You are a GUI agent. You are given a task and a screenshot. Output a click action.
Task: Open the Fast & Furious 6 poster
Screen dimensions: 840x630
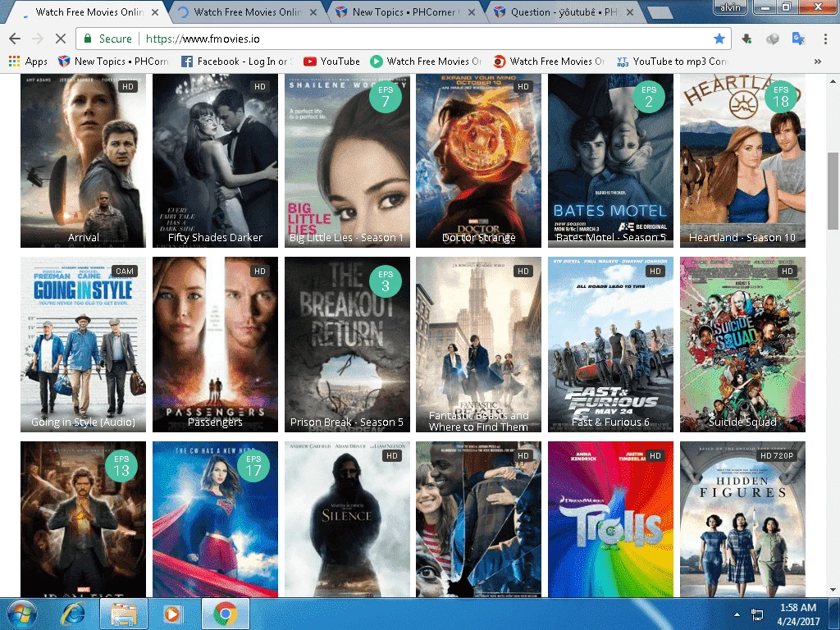coord(610,345)
